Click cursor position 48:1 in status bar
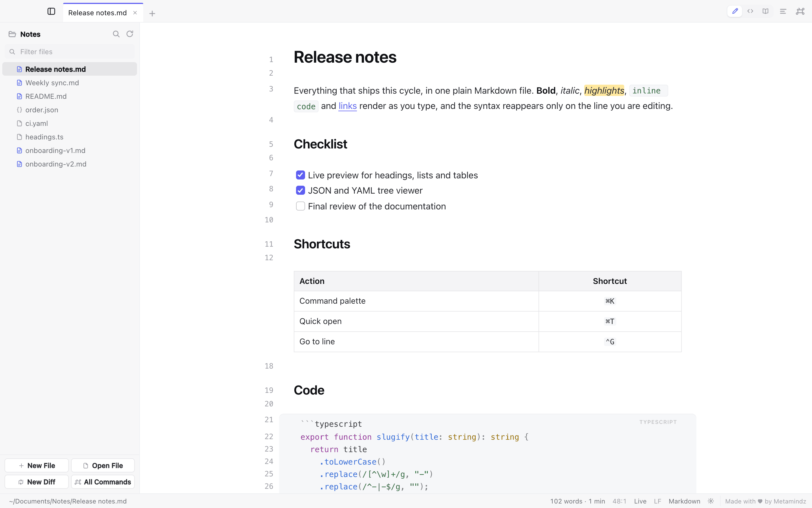Screen dimensions: 812x508 [619, 501]
